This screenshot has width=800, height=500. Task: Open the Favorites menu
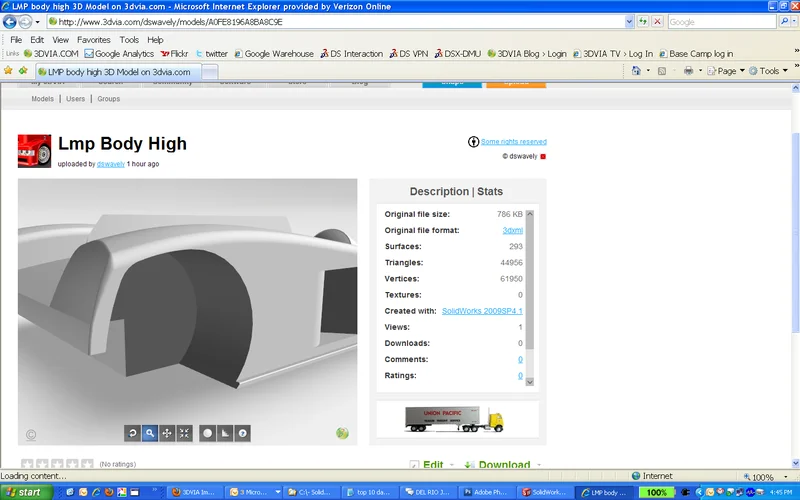click(x=94, y=40)
